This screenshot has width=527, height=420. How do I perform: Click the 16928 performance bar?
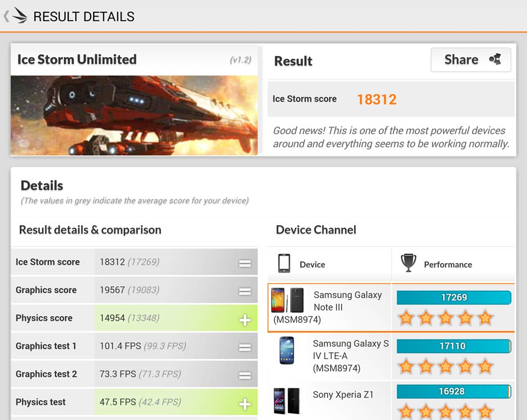pos(454,391)
